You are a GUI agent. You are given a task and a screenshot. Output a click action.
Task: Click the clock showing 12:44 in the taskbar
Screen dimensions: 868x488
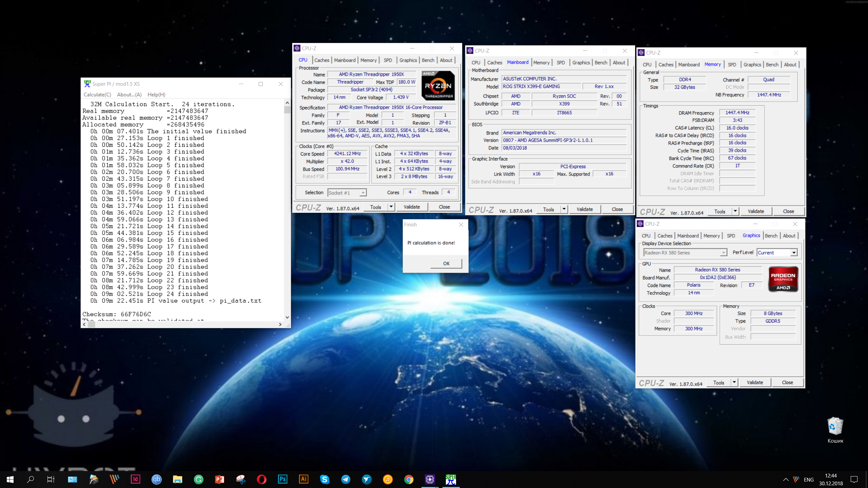tap(831, 475)
